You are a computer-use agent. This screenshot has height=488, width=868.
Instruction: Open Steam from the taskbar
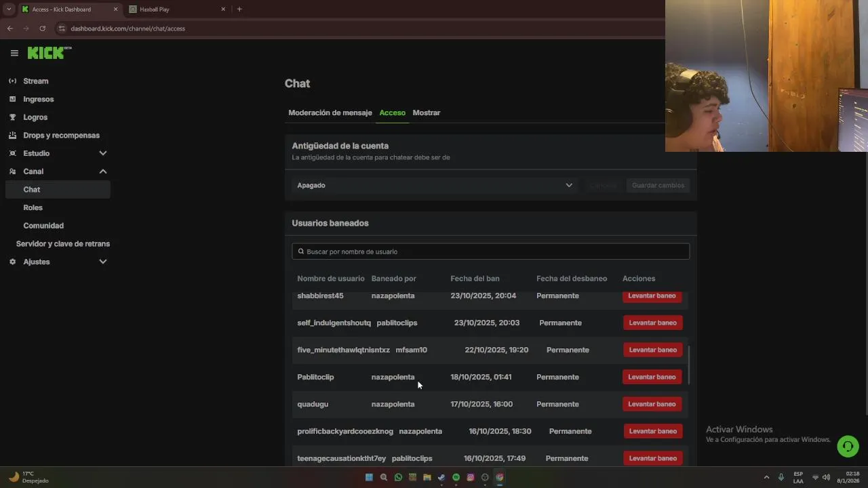click(441, 477)
